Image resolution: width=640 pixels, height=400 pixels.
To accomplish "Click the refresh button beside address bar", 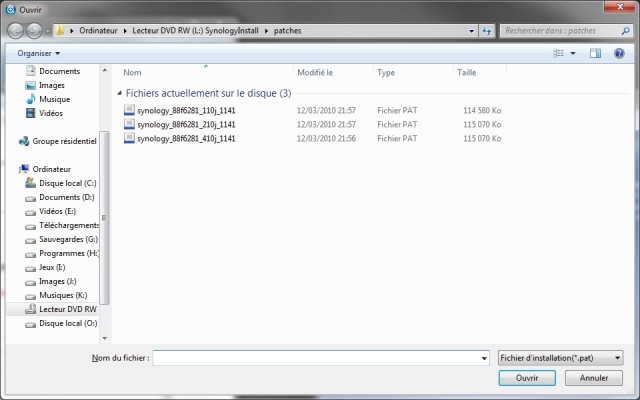I will (x=487, y=31).
